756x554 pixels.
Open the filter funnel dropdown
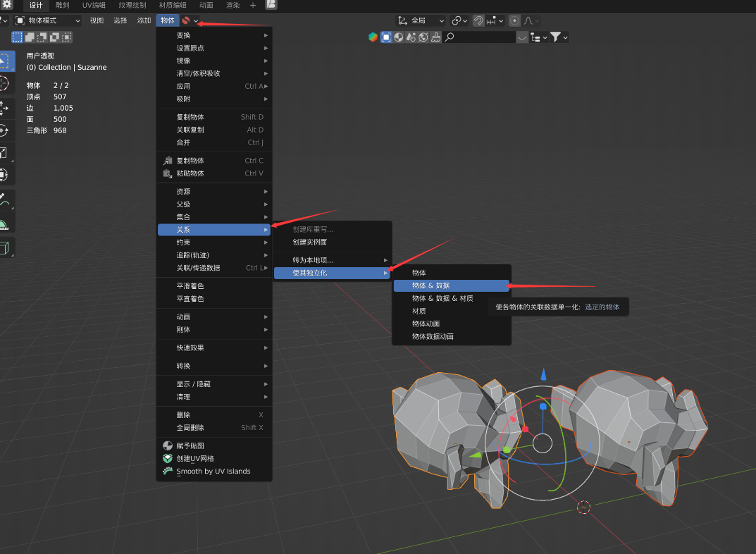(559, 37)
